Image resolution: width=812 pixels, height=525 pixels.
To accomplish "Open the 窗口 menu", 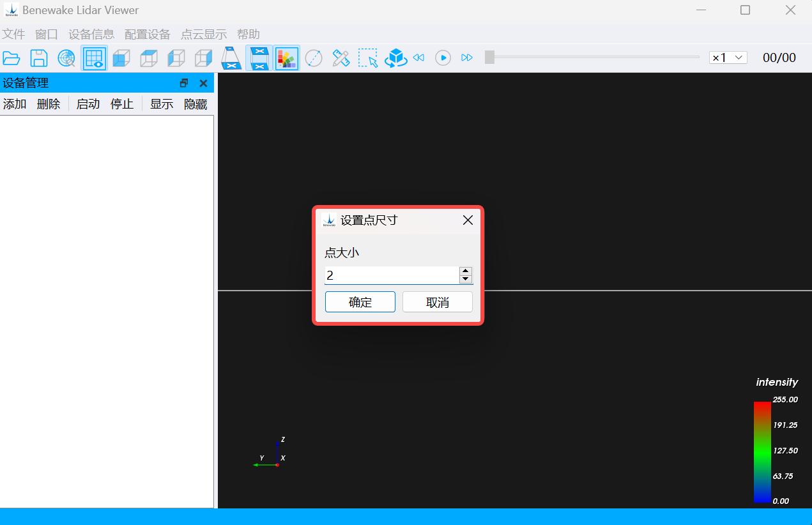I will 47,34.
